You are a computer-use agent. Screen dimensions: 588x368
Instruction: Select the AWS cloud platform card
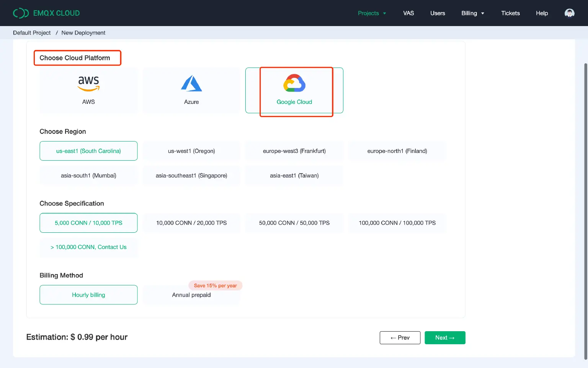[88, 91]
